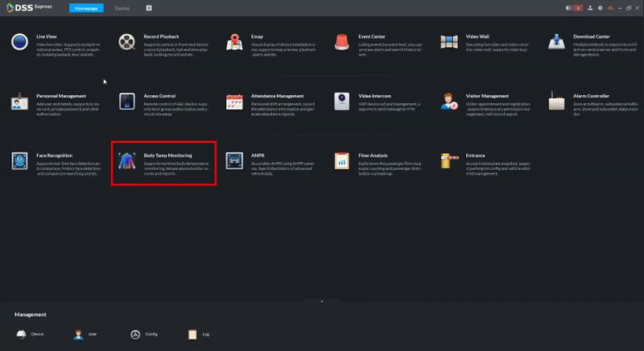
Task: Click the Personnel Management title text
Action: pyautogui.click(x=61, y=96)
